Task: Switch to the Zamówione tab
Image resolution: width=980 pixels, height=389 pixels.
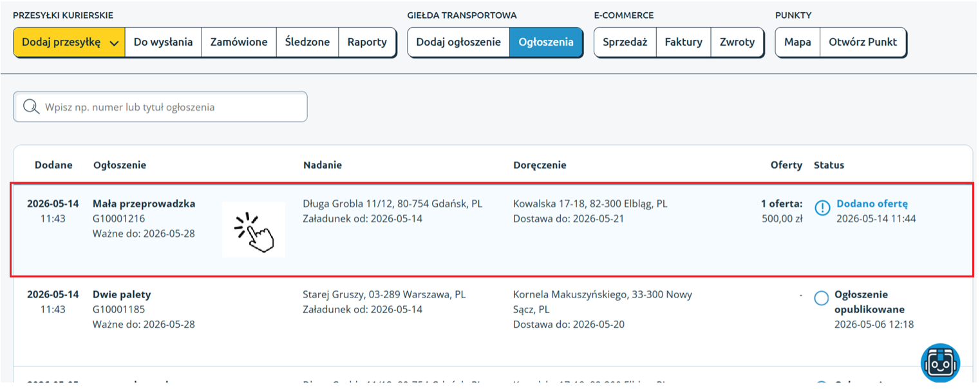Action: (239, 43)
